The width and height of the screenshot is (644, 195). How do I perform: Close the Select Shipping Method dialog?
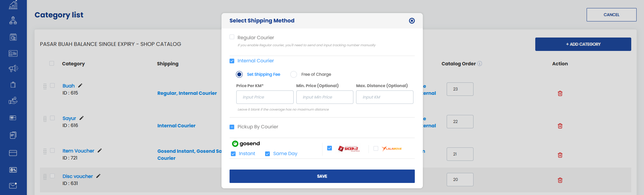(x=412, y=21)
